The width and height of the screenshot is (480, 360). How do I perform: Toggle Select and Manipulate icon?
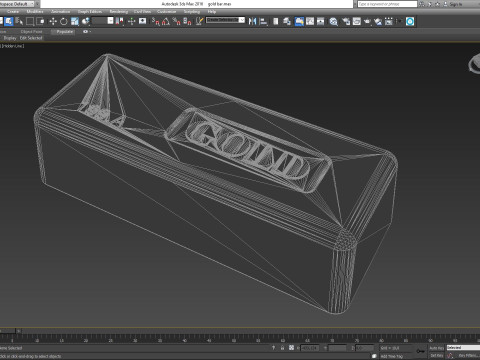click(132, 21)
